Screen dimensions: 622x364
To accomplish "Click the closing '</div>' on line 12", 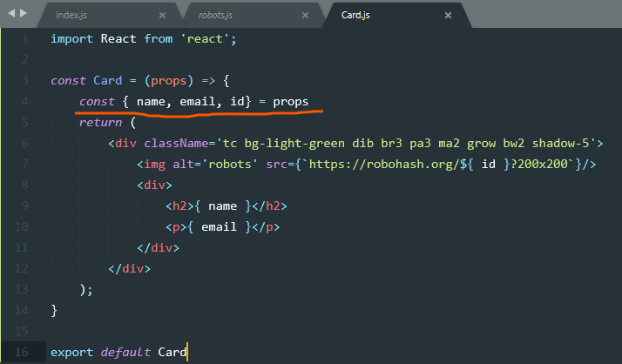I will click(129, 269).
